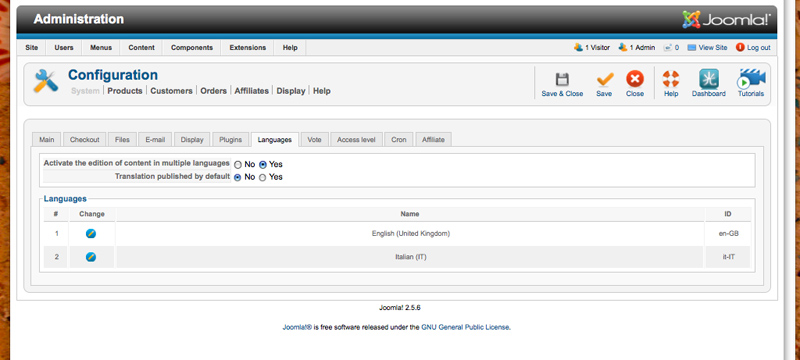Open the Menus menu

[x=101, y=47]
